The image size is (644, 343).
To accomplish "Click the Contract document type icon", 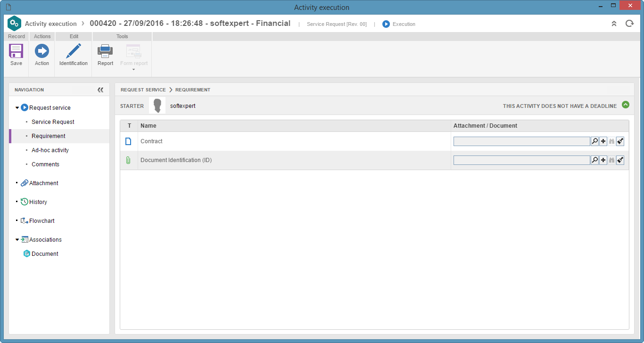I will tap(128, 141).
